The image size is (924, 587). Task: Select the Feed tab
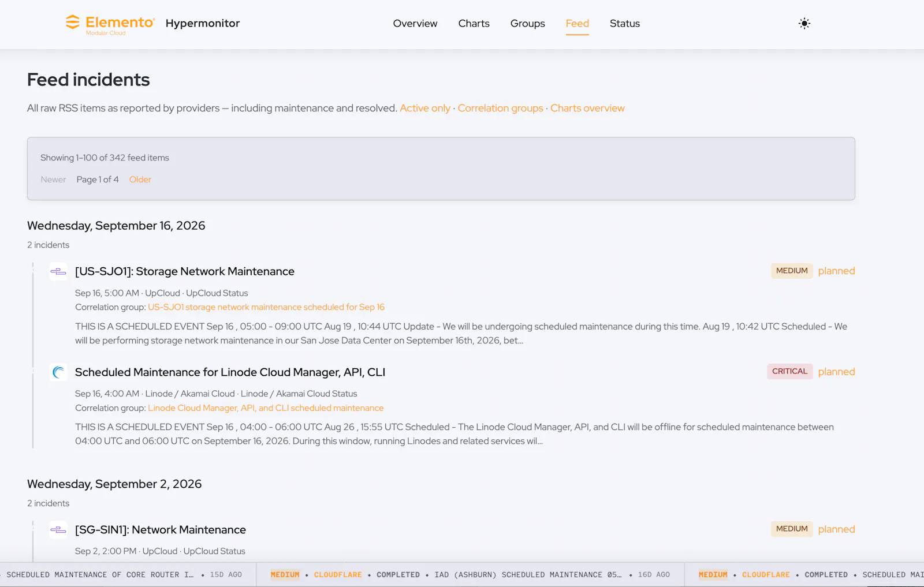coord(577,24)
